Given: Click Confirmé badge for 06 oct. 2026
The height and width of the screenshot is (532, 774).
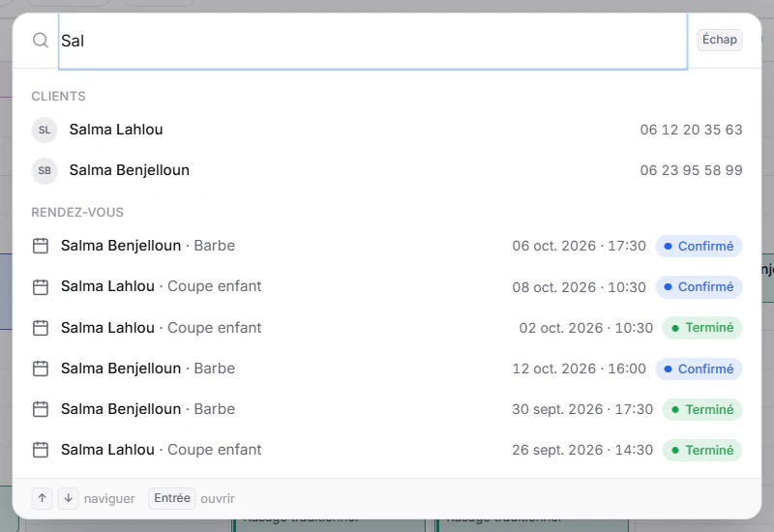Looking at the screenshot, I should pos(699,246).
